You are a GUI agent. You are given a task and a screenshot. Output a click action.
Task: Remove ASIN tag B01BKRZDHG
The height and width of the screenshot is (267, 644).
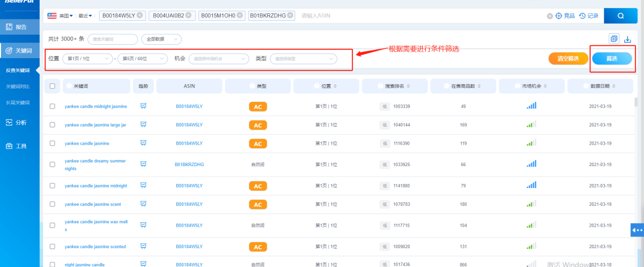(x=290, y=15)
